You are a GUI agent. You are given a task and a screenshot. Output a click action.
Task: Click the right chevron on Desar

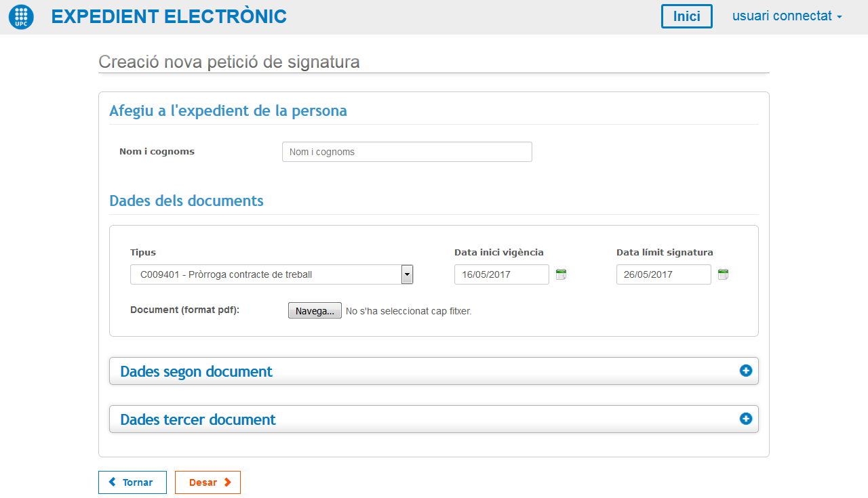[x=228, y=482]
